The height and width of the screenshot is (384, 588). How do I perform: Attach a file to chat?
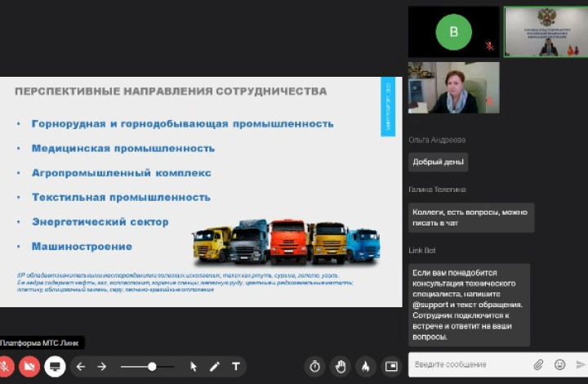pyautogui.click(x=538, y=364)
